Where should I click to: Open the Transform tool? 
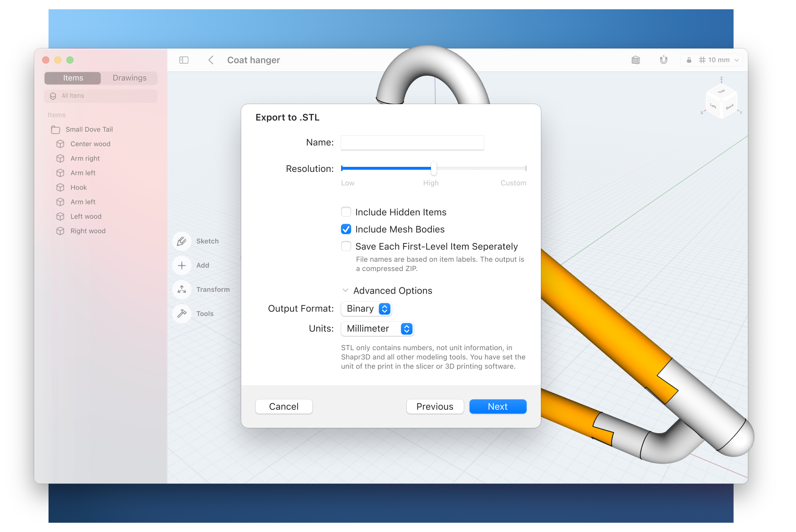click(x=182, y=290)
